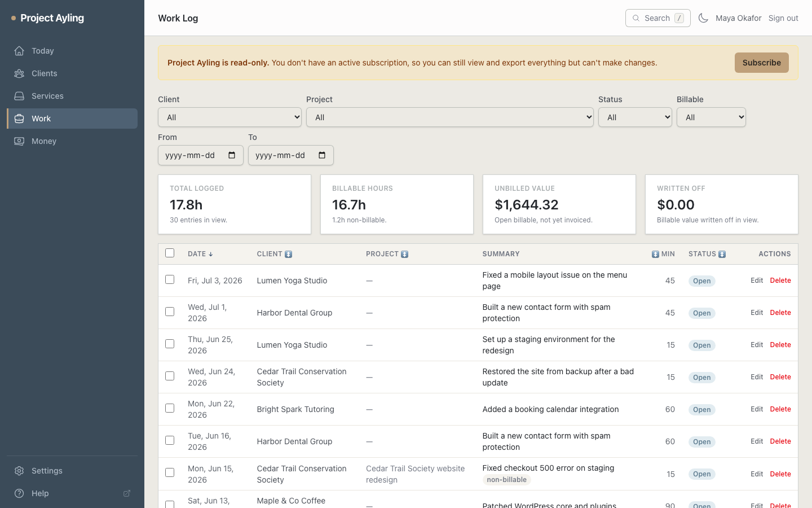Image resolution: width=812 pixels, height=508 pixels.
Task: Check the Wed, Jun 24 entry checkbox
Action: click(170, 376)
